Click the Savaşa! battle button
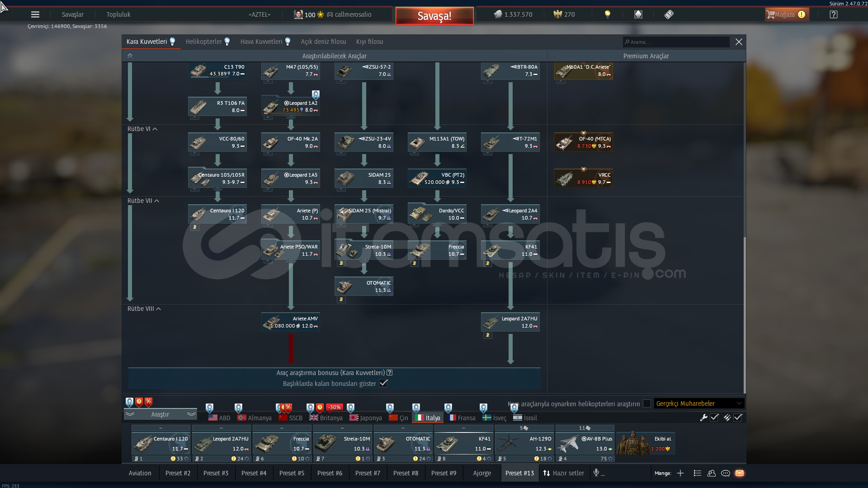This screenshot has width=868, height=488. point(434,16)
